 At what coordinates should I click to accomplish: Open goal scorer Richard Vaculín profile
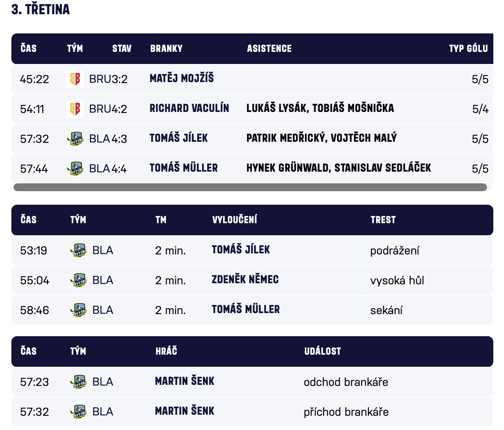[x=189, y=108]
